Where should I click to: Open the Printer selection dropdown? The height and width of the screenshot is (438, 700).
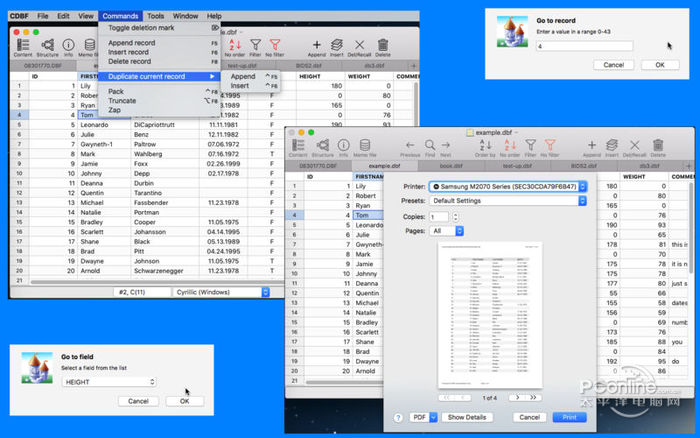click(508, 187)
